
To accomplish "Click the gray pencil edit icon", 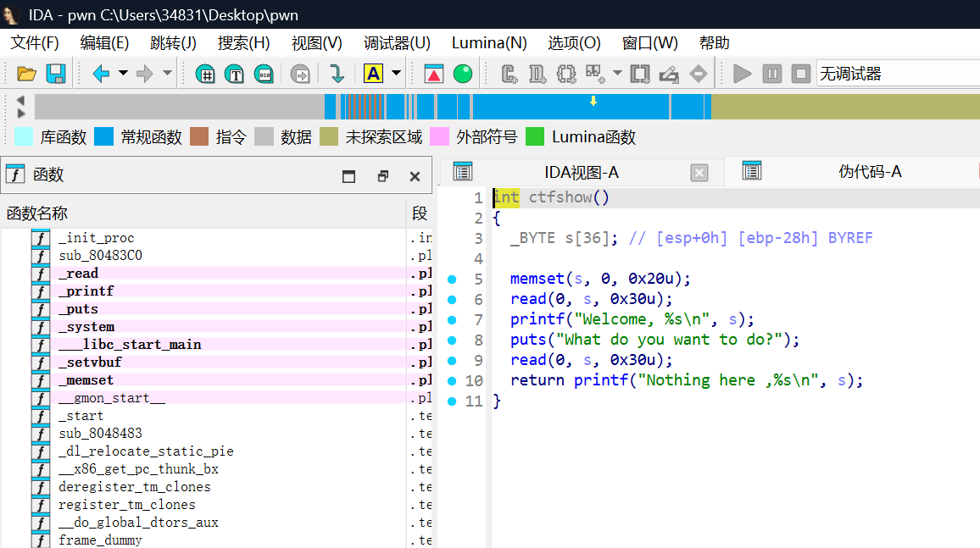I will click(x=669, y=74).
